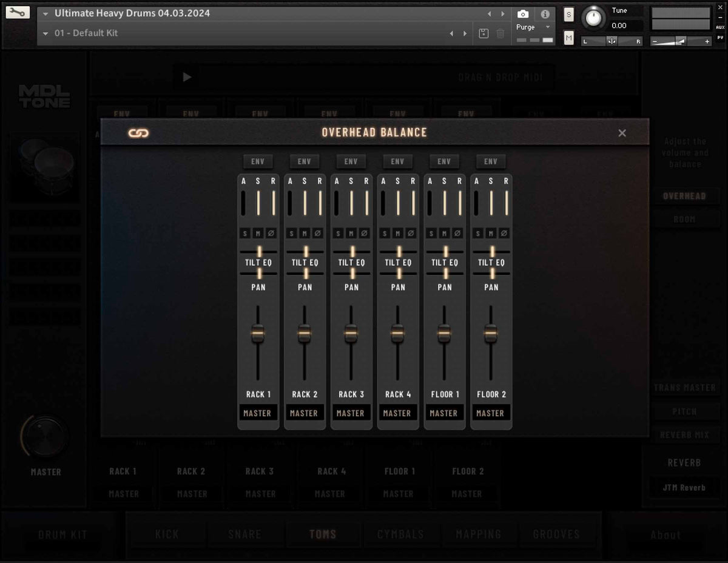This screenshot has height=563, width=728.
Task: Open Floor 2 MASTER output selector
Action: coord(491,413)
